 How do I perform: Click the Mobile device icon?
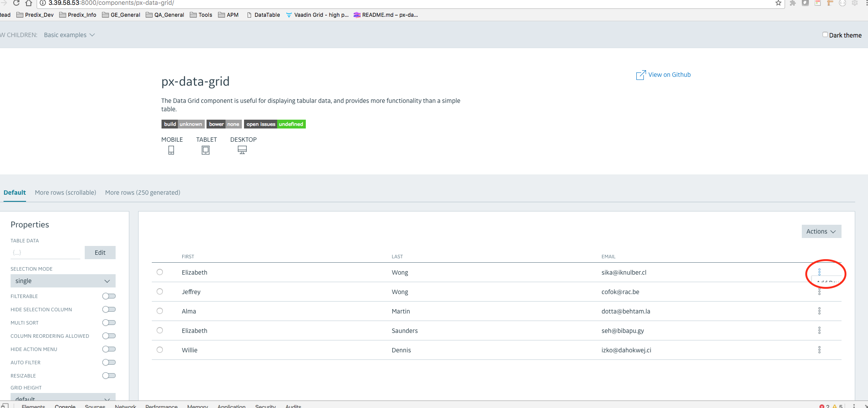171,150
